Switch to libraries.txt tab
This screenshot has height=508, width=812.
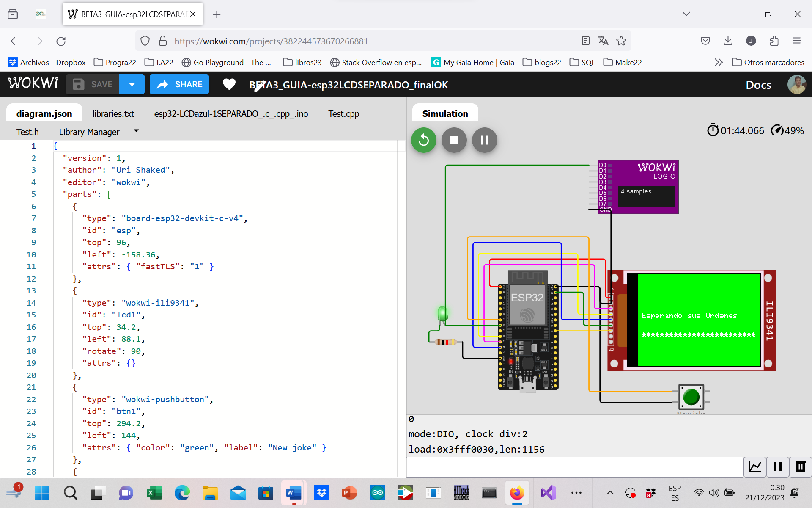coord(113,114)
